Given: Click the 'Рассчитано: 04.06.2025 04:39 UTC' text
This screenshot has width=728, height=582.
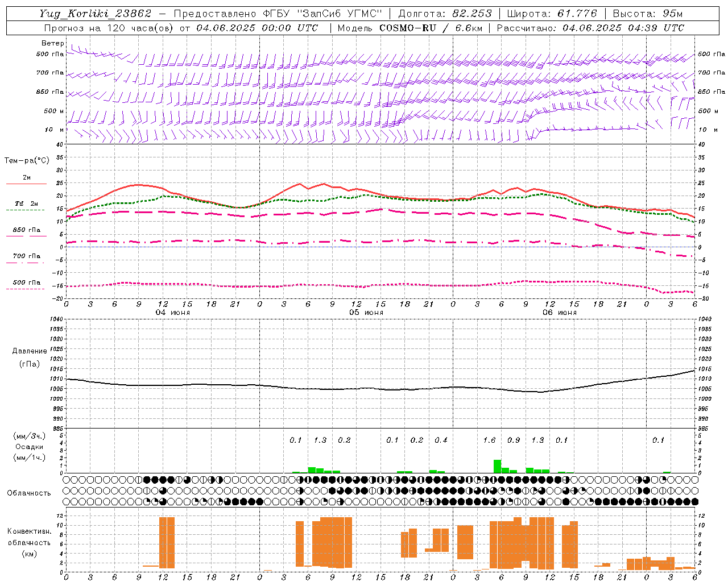Looking at the screenshot, I should tap(590, 28).
